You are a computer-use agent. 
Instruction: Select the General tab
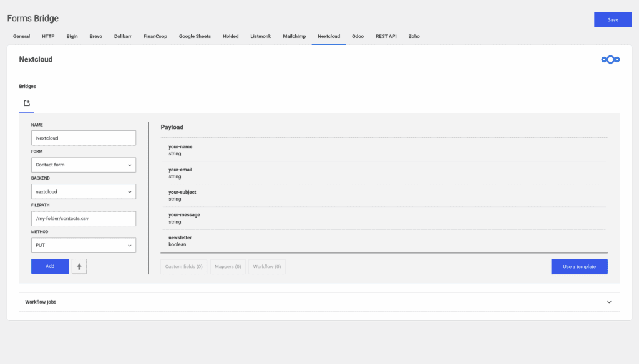(x=21, y=36)
